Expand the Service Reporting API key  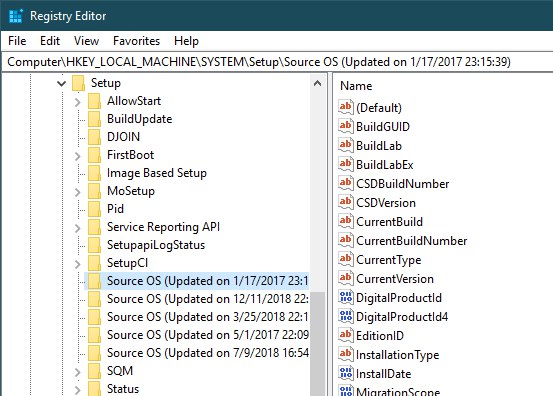[78, 228]
